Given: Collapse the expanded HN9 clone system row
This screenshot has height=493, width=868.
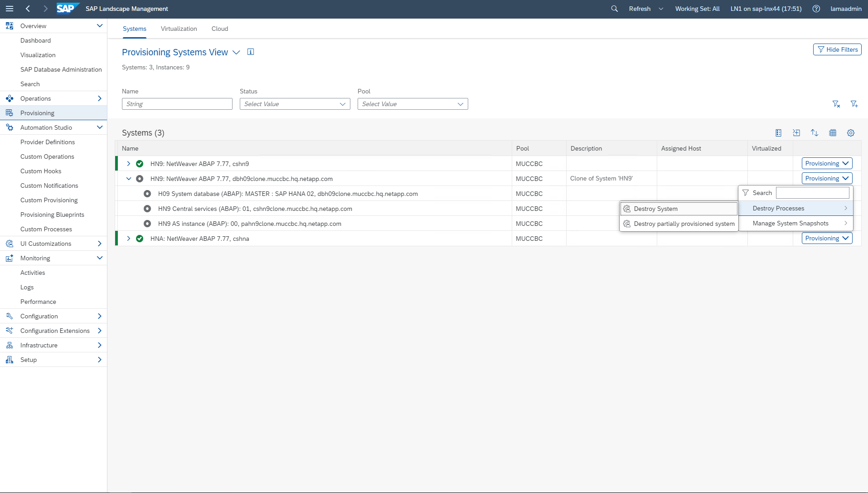Looking at the screenshot, I should [x=129, y=179].
